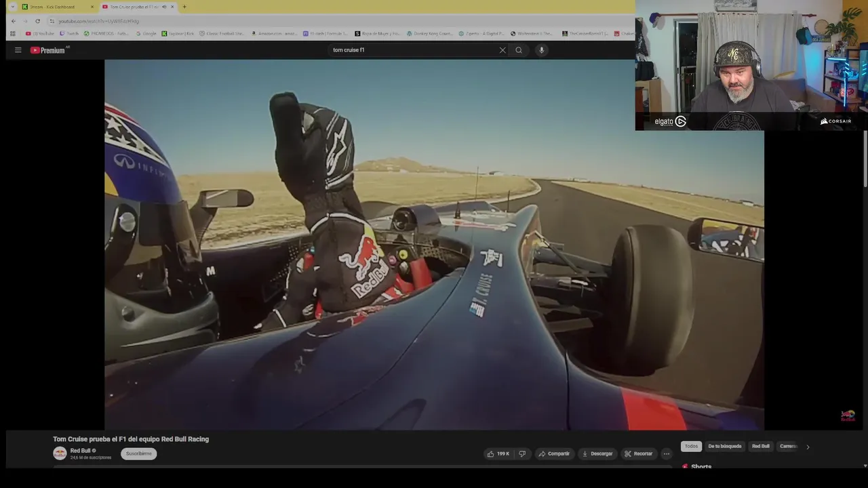Screen dimensions: 868x488
Task: View site information icon in address bar
Action: click(52, 21)
